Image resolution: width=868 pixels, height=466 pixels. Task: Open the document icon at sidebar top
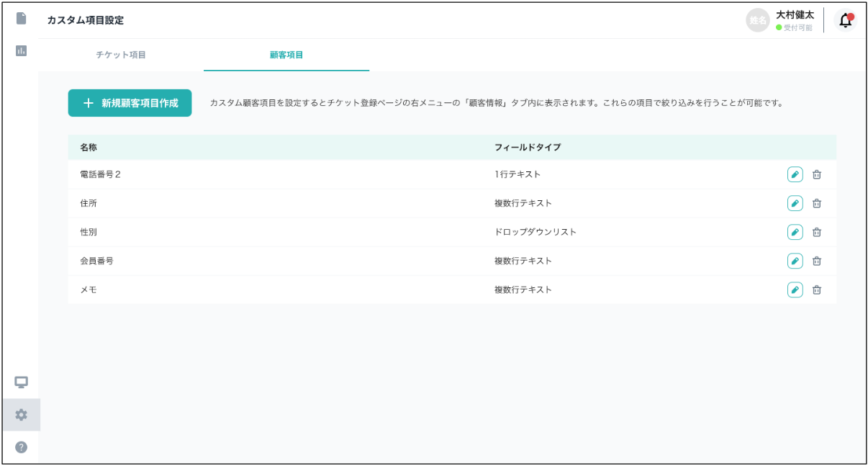[x=21, y=18]
